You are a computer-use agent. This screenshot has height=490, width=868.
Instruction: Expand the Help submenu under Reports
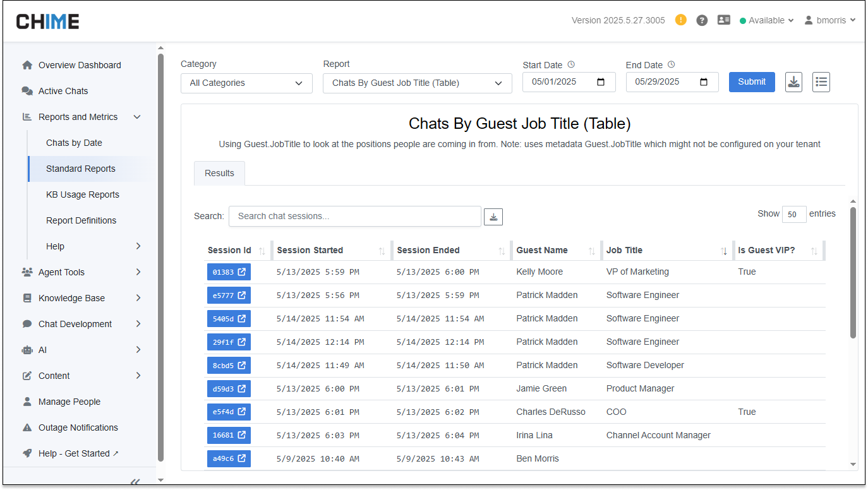pyautogui.click(x=138, y=246)
